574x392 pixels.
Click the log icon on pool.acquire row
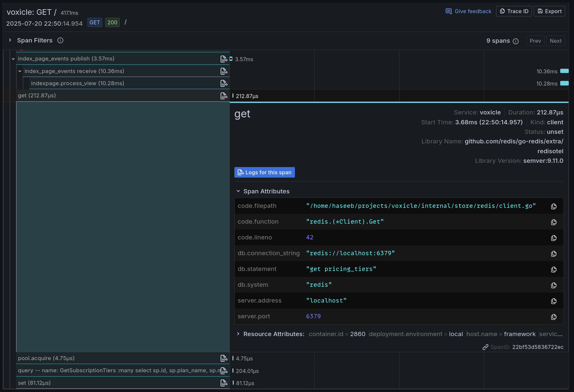[x=224, y=358]
